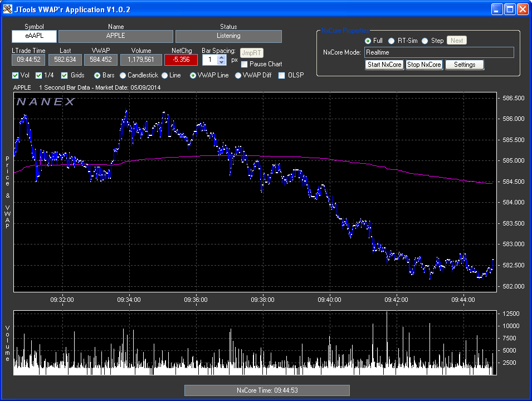Decrease Bar Spacing with down arrow

[x=222, y=62]
